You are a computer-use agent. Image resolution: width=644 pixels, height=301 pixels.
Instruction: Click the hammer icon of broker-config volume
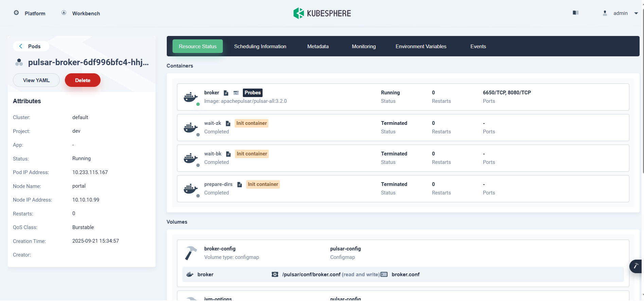191,253
